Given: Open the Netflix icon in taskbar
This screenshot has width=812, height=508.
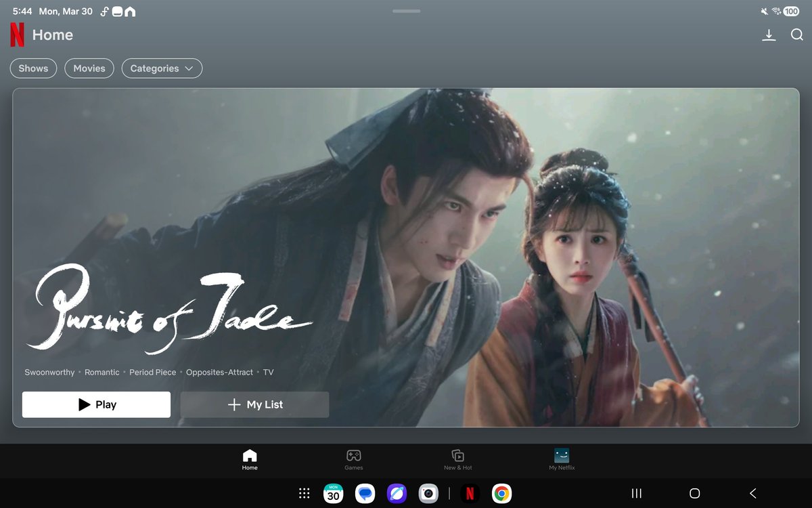Looking at the screenshot, I should [x=470, y=494].
